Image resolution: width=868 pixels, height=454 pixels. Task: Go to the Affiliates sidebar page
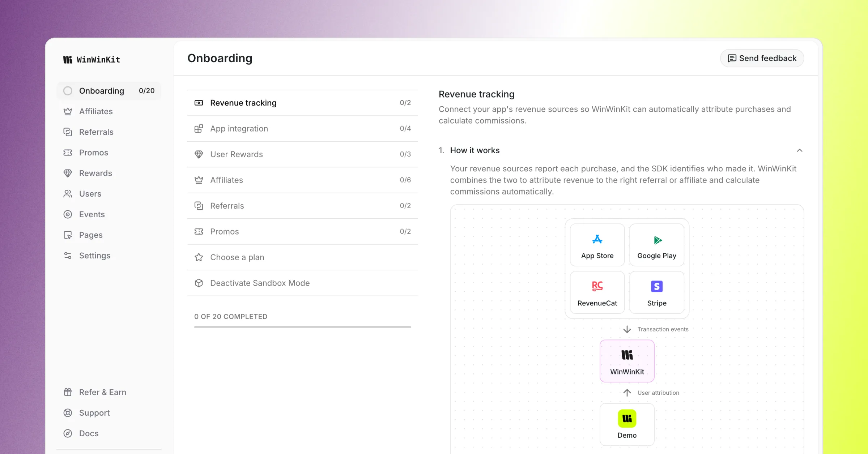pyautogui.click(x=109, y=111)
